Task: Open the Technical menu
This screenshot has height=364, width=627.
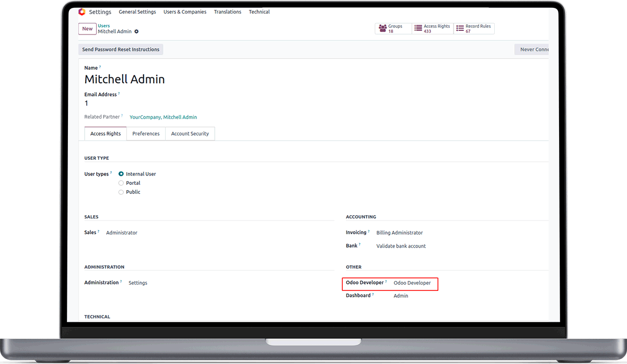Action: pos(259,12)
